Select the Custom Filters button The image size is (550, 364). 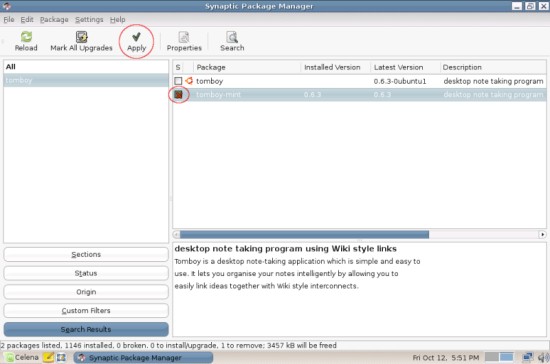(86, 310)
